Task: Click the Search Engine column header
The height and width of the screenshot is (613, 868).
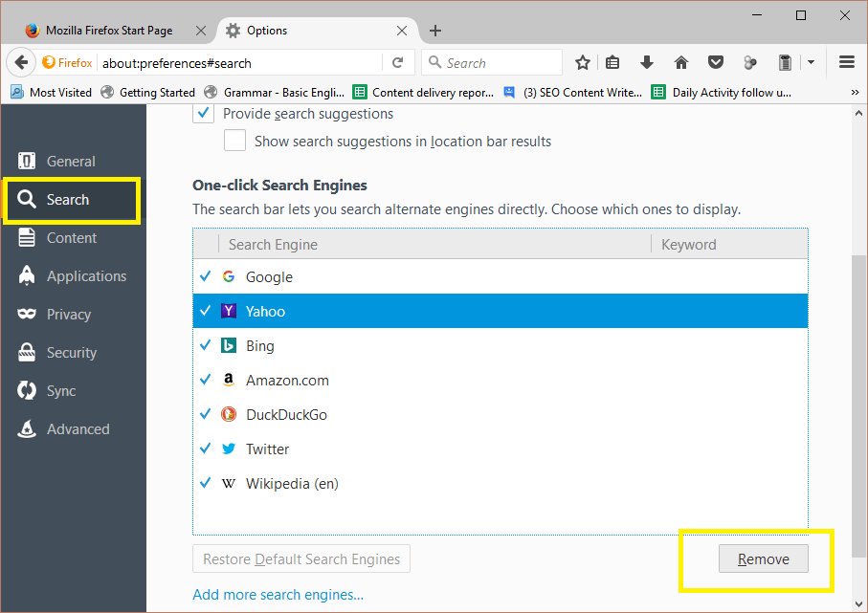Action: pos(434,245)
